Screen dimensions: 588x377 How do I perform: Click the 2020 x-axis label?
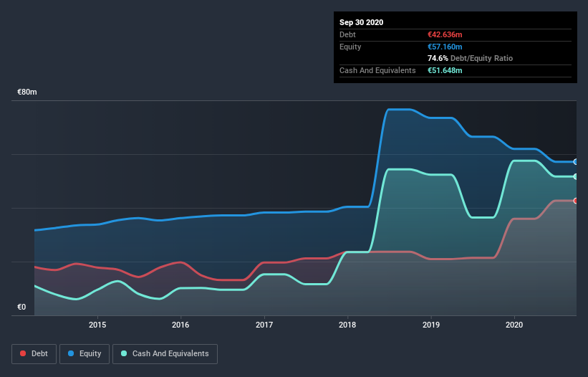514,325
